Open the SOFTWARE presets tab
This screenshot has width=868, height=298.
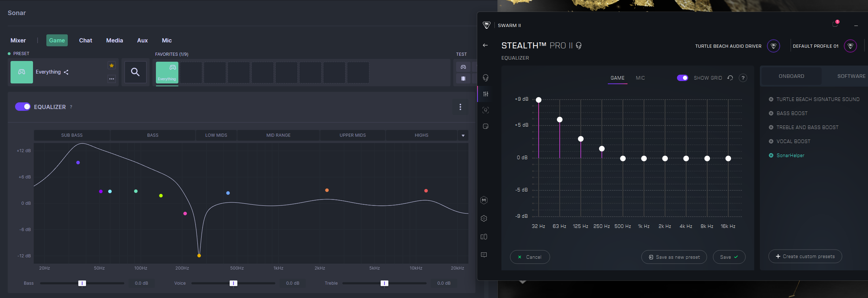coord(851,76)
